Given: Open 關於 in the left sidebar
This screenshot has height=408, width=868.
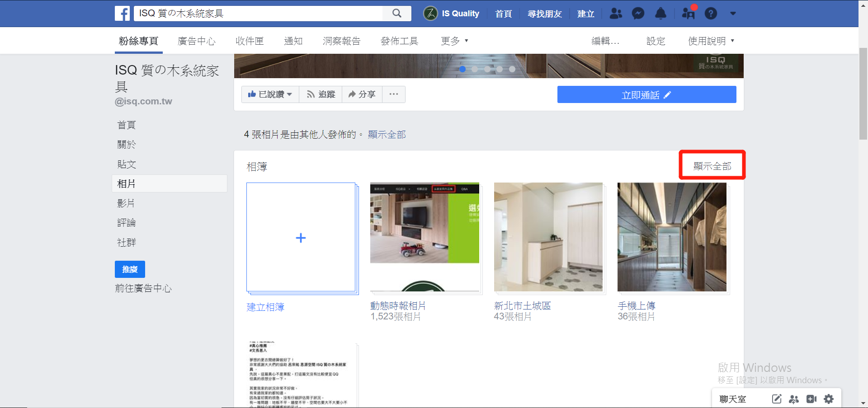Looking at the screenshot, I should [x=126, y=145].
